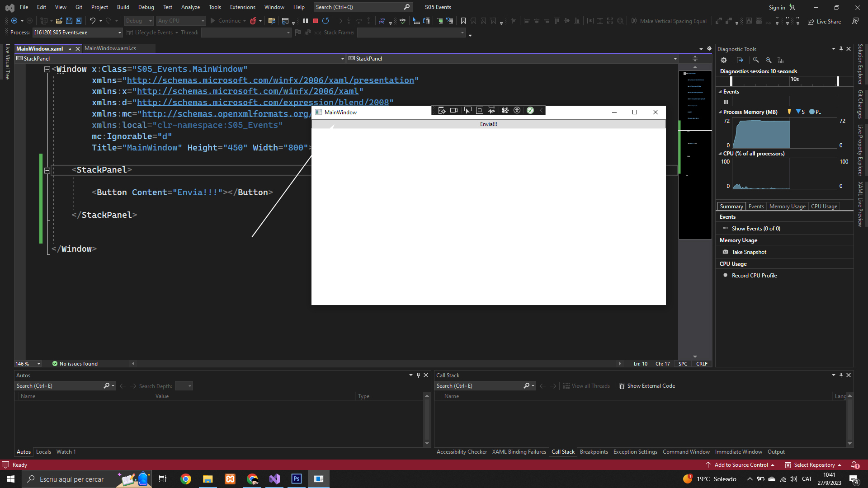Screen dimensions: 868x488
Task: Toggle XAML Hot Reload checkmark status
Action: 530,111
